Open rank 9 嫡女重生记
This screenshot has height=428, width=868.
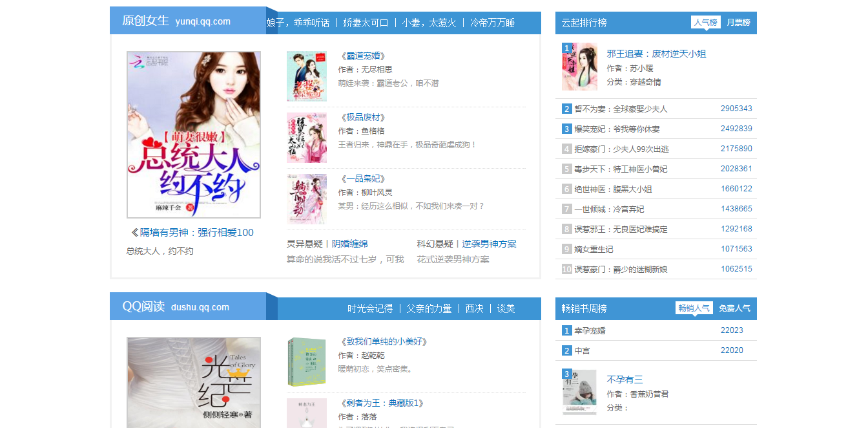tap(594, 250)
